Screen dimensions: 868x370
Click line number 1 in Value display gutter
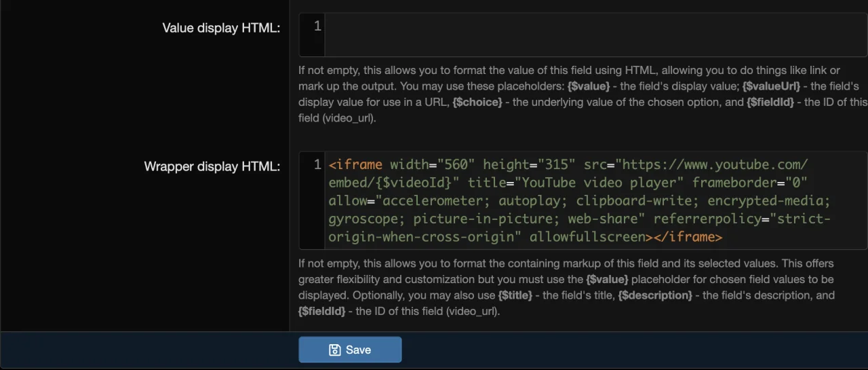tap(317, 26)
